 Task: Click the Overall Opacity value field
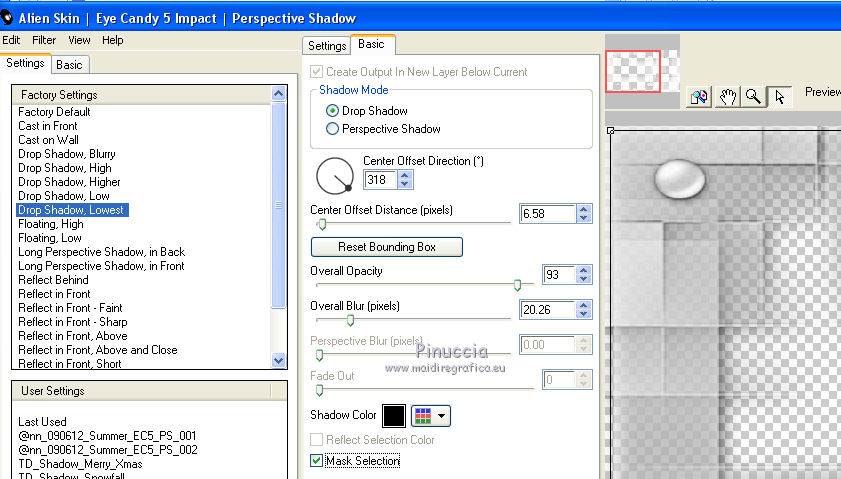559,275
